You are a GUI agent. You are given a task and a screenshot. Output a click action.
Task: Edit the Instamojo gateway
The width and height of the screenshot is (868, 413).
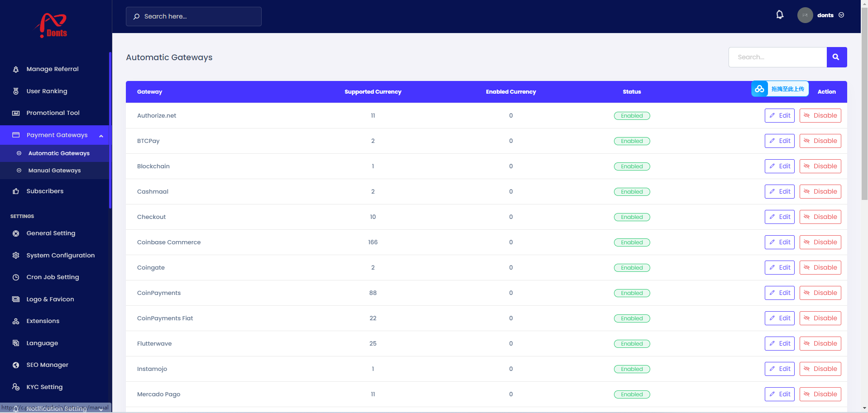coord(780,369)
